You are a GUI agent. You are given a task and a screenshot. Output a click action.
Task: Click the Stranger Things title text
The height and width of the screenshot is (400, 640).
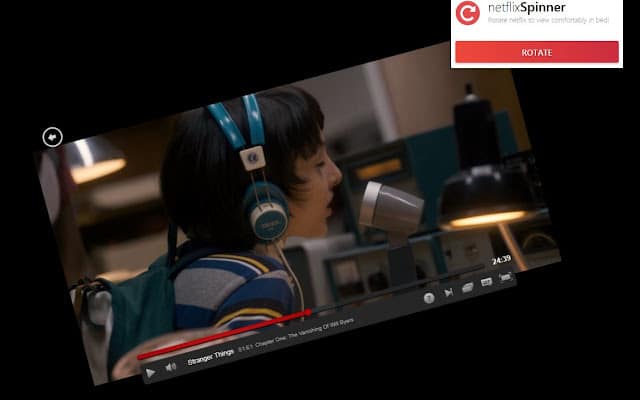(x=211, y=356)
